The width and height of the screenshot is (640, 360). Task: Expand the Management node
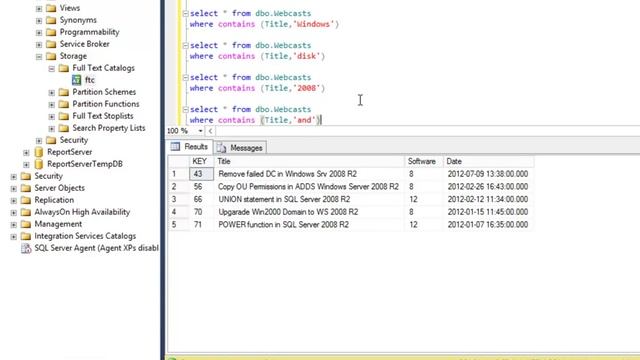(13, 224)
